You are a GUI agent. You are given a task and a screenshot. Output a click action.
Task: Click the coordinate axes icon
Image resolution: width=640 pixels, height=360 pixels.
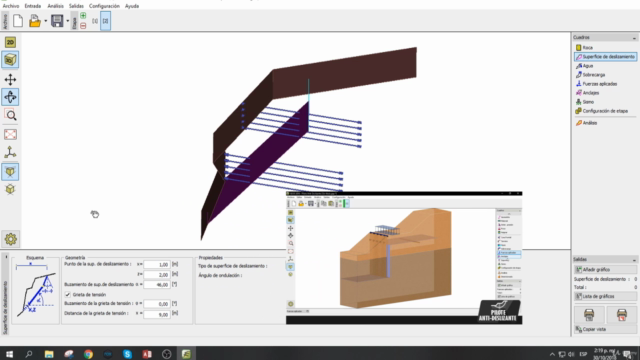(x=10, y=153)
